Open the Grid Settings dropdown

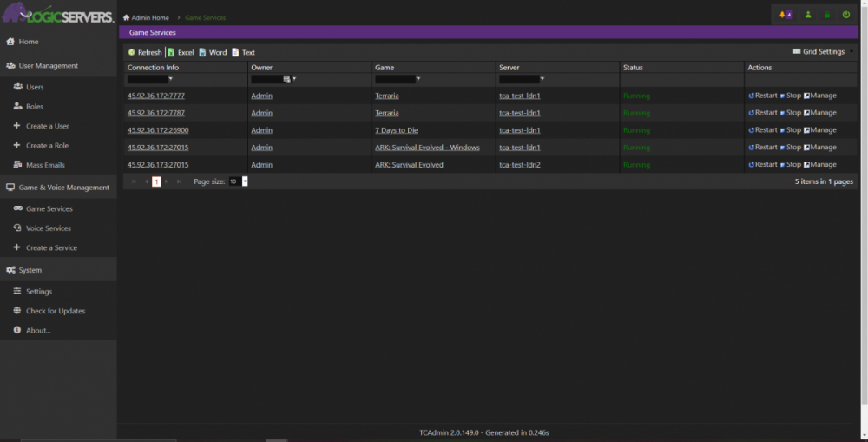[823, 52]
